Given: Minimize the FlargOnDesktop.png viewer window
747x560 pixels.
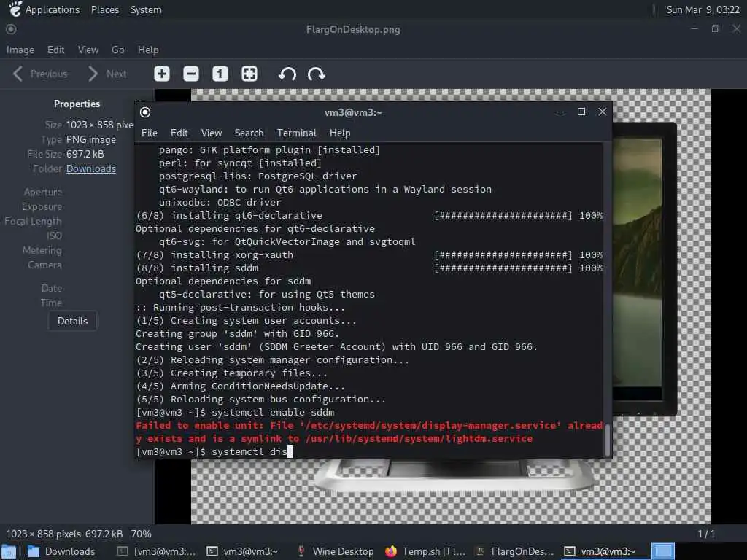Looking at the screenshot, I should click(694, 28).
